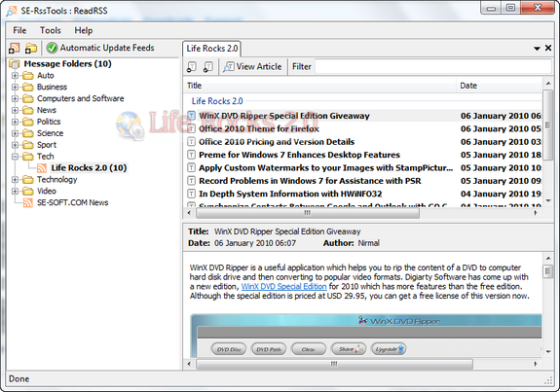Select the Science folder label
The height and width of the screenshot is (392, 560).
pos(50,133)
